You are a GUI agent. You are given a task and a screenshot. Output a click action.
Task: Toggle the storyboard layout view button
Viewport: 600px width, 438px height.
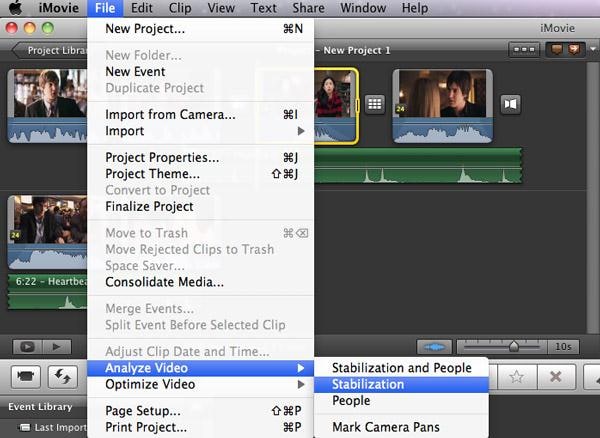(x=524, y=49)
